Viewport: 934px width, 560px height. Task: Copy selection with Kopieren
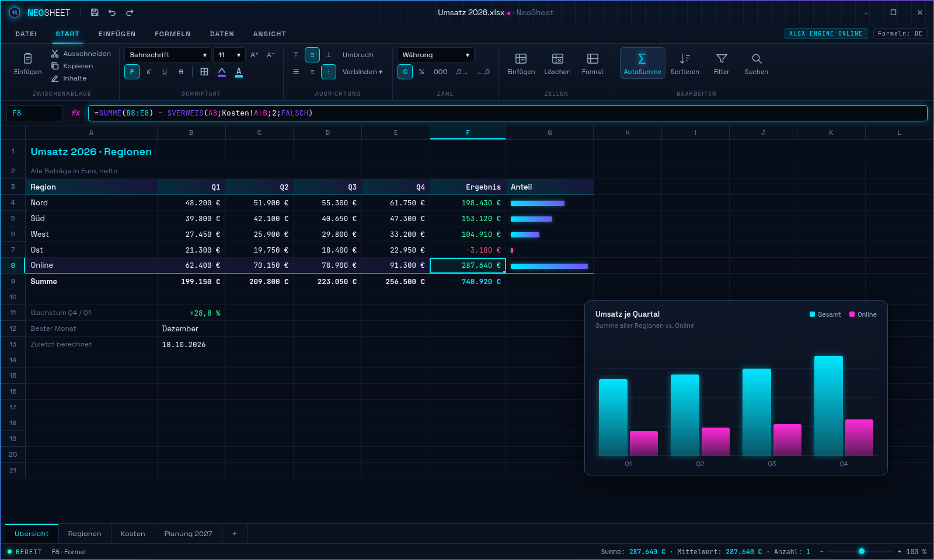tap(72, 66)
